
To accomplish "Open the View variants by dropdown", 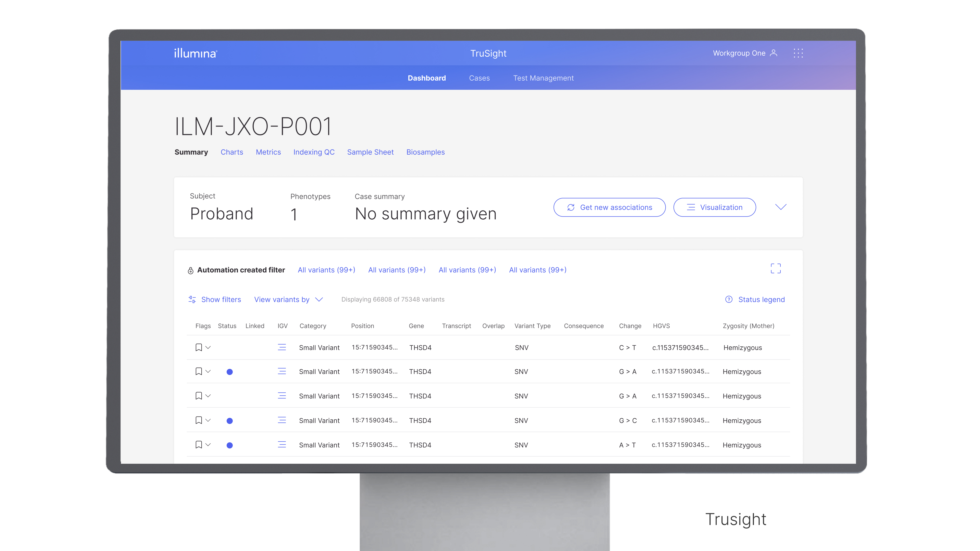I will [x=288, y=300].
